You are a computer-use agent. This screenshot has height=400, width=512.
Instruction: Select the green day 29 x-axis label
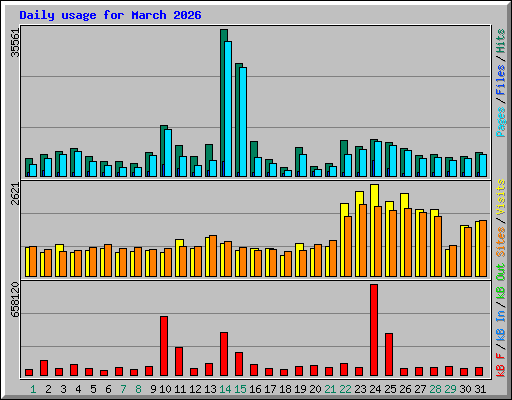(x=450, y=389)
